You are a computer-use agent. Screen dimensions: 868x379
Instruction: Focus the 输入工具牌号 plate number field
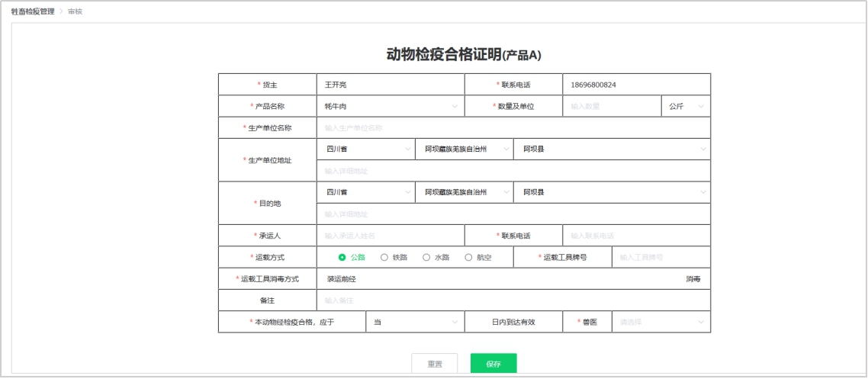[x=661, y=257]
